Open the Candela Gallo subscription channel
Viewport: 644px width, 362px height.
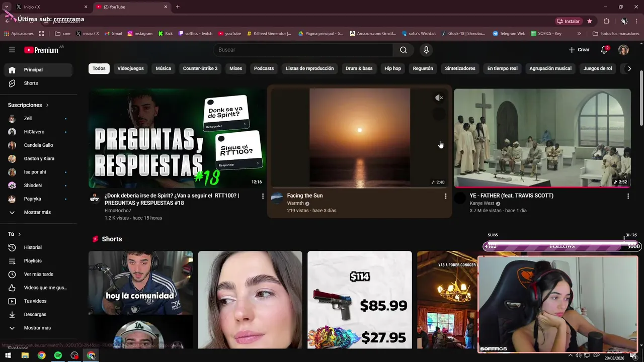38,145
